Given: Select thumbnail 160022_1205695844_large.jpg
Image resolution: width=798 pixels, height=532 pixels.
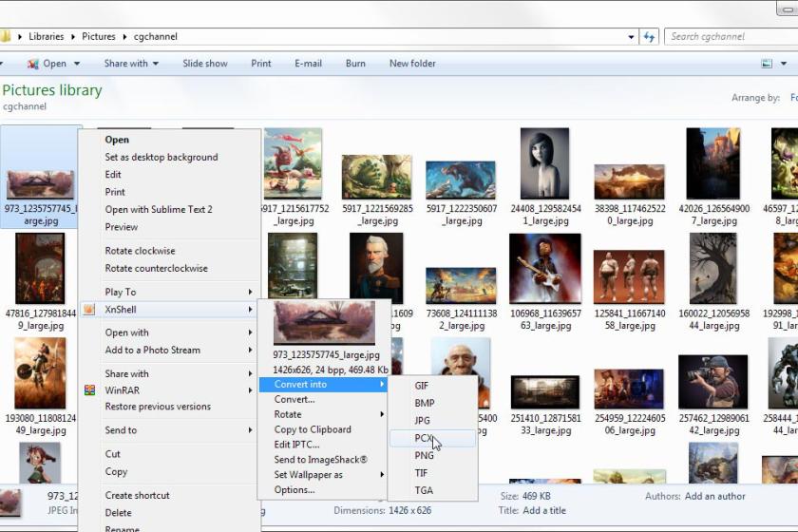Looking at the screenshot, I should tap(713, 268).
